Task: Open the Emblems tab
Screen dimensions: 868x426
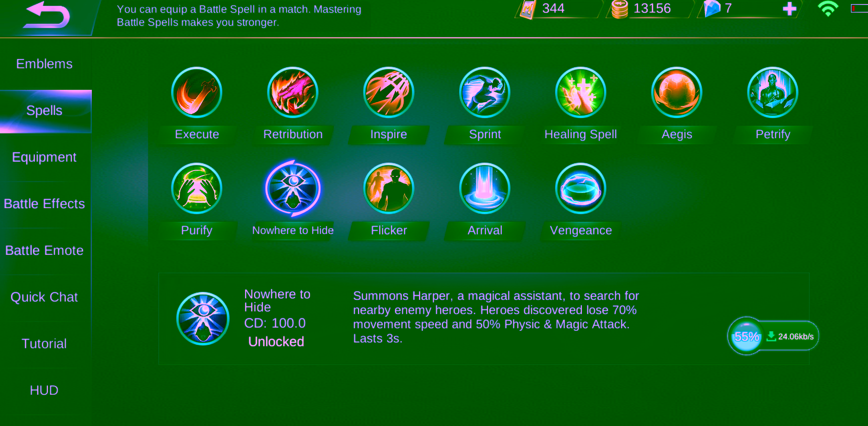Action: (x=44, y=64)
